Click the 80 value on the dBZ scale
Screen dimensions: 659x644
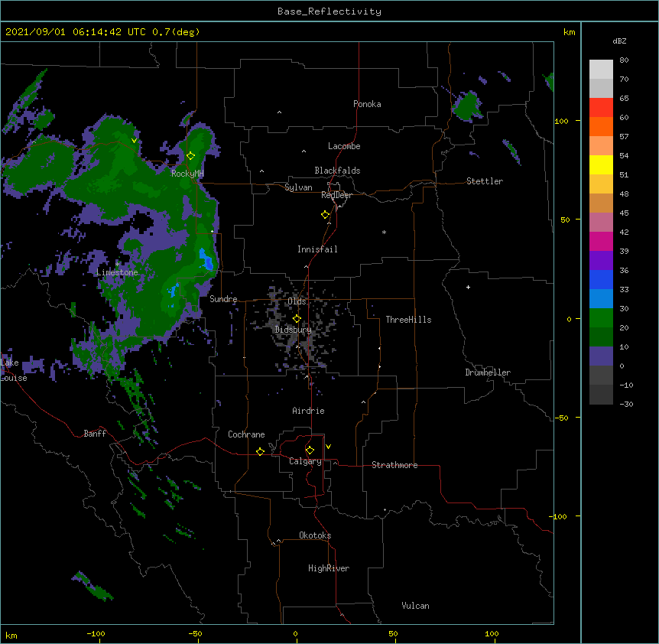tap(624, 60)
